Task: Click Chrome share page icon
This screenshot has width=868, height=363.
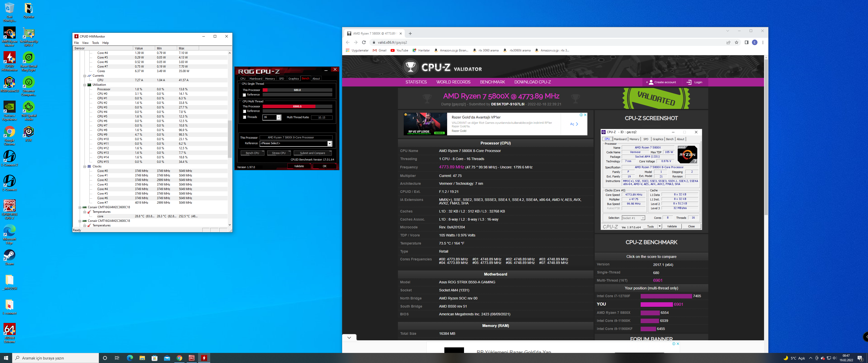Action: [x=728, y=42]
